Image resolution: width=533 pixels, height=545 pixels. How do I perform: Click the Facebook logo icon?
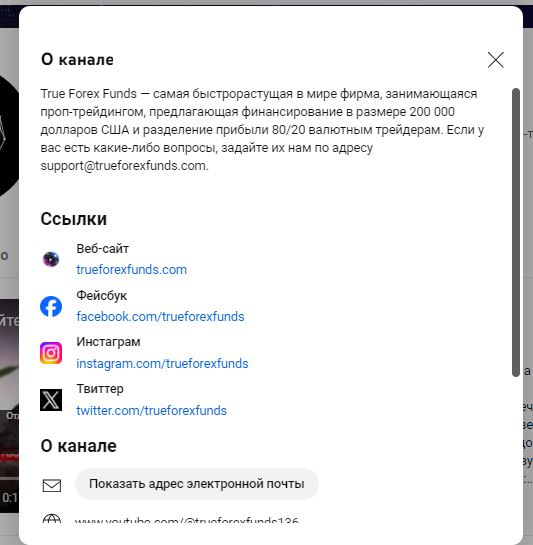(x=51, y=306)
